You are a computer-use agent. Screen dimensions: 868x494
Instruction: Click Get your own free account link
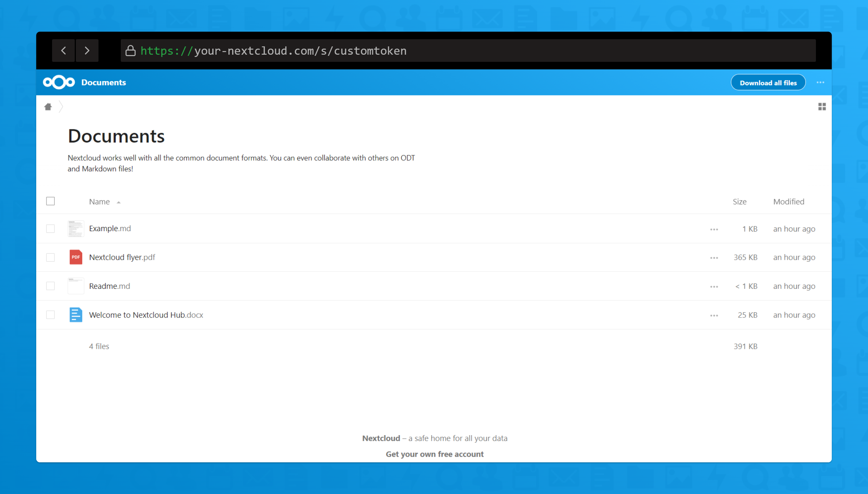[x=434, y=454]
